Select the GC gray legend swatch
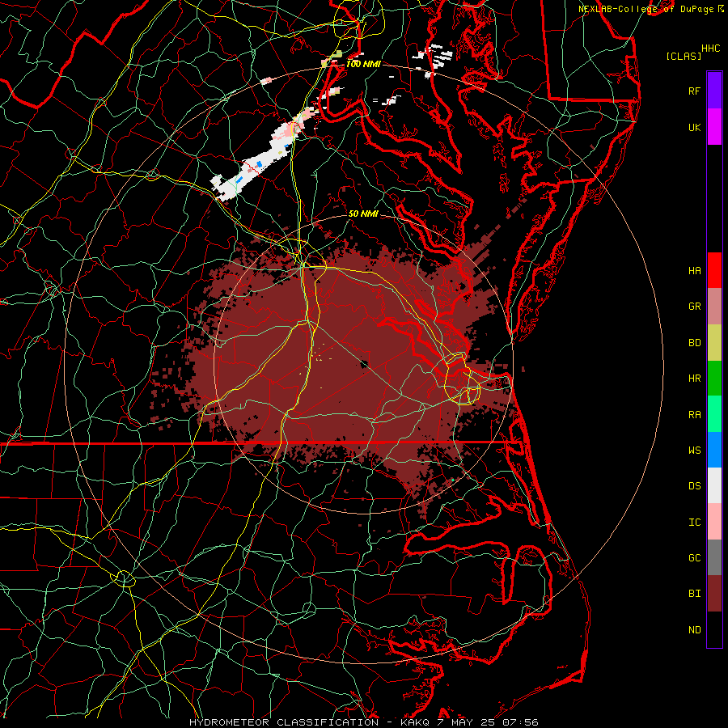The image size is (728, 728). (x=714, y=557)
